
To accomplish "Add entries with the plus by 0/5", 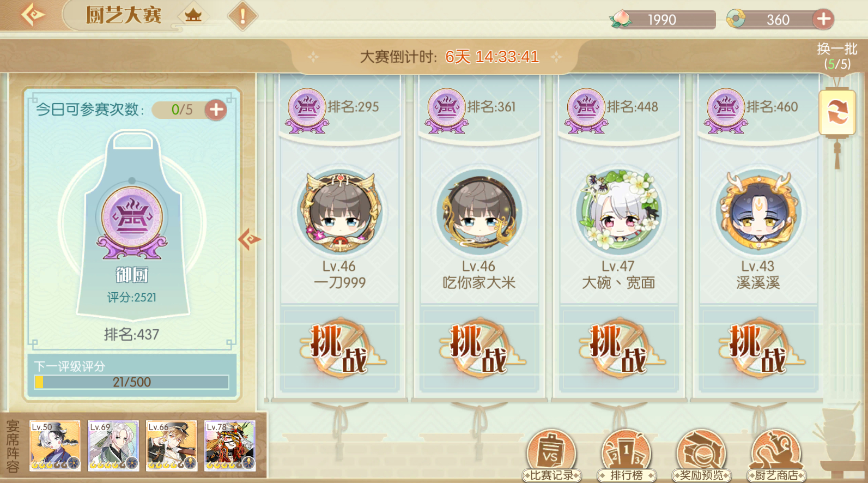I will pos(216,110).
